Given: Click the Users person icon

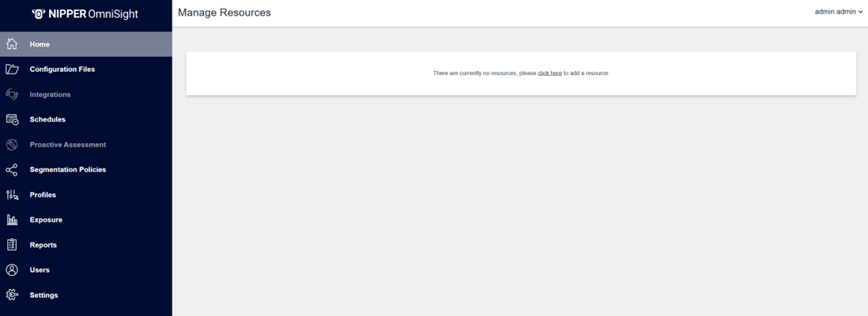Looking at the screenshot, I should click(x=12, y=270).
